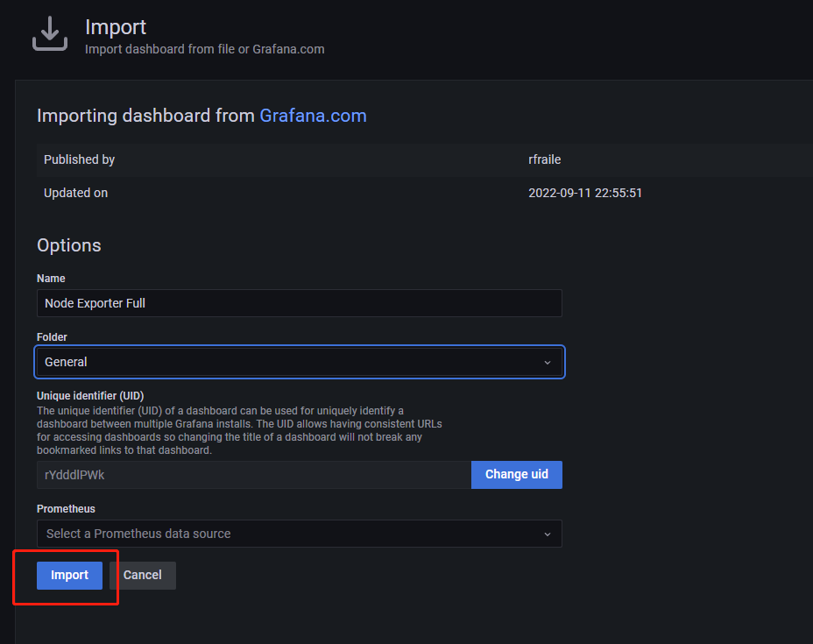The height and width of the screenshot is (644, 813).
Task: Click the UID field showing rYdddlPWk
Action: click(253, 475)
